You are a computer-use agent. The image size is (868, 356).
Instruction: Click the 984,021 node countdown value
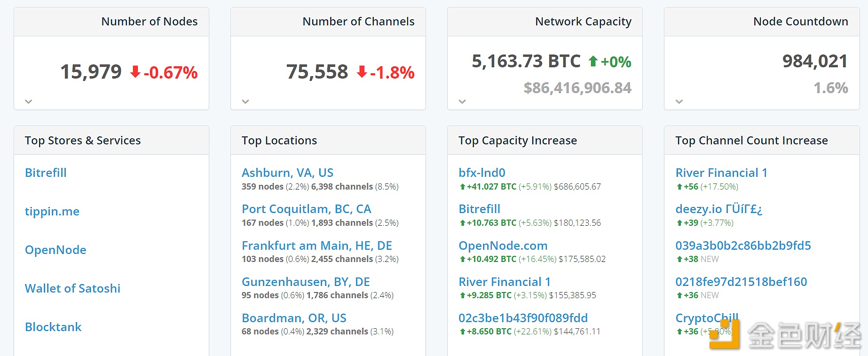[x=815, y=61]
